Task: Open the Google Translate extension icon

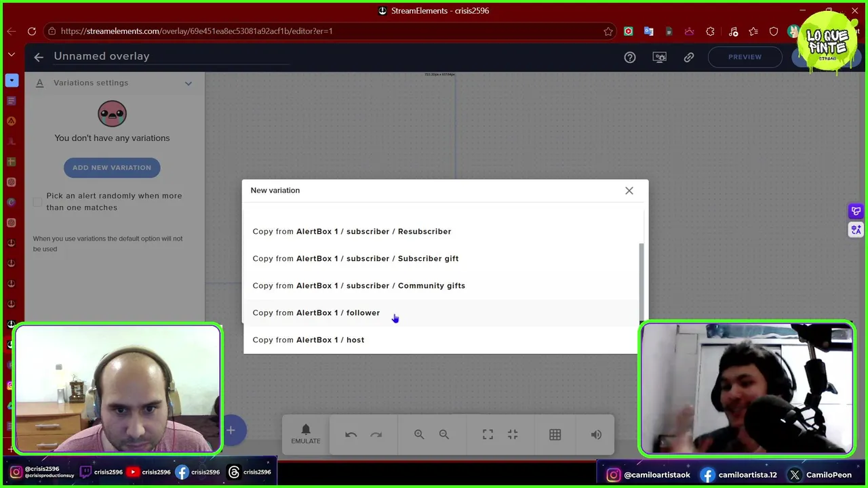Action: coord(649,31)
